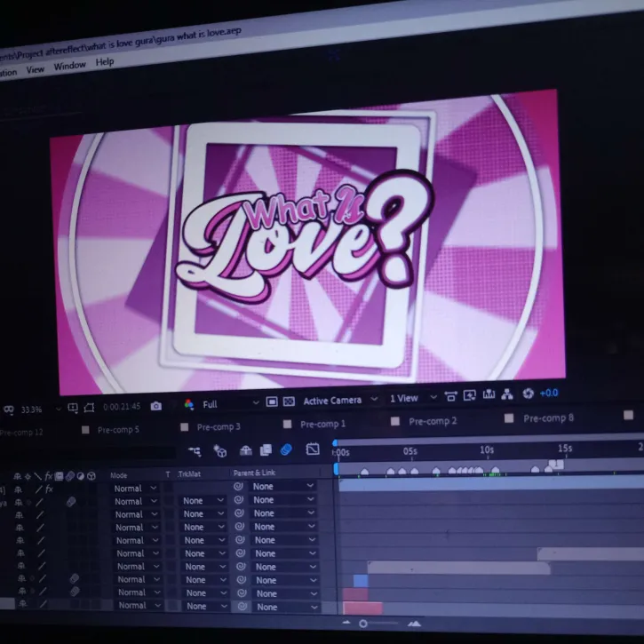
Task: Open the Help menu
Action: [105, 62]
